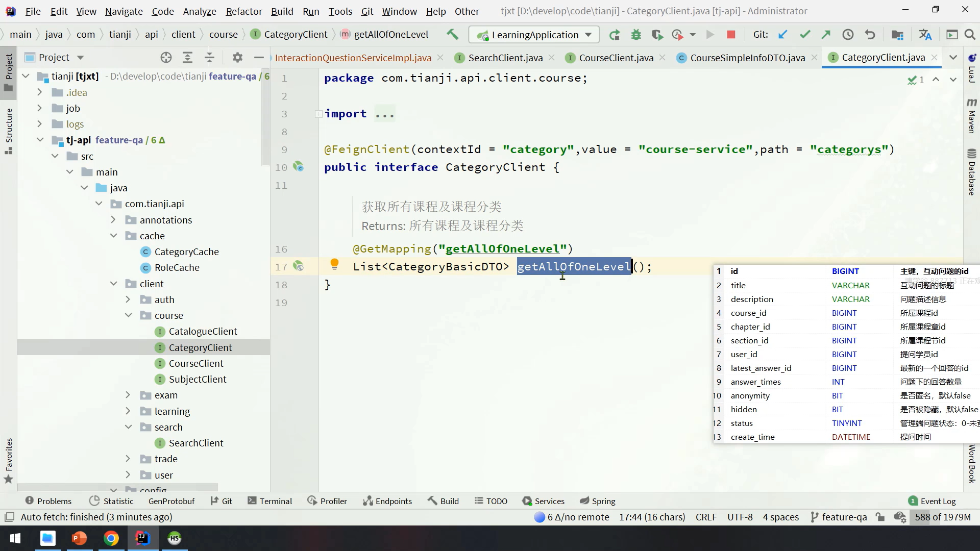Expand the trade folder in project tree

click(128, 459)
